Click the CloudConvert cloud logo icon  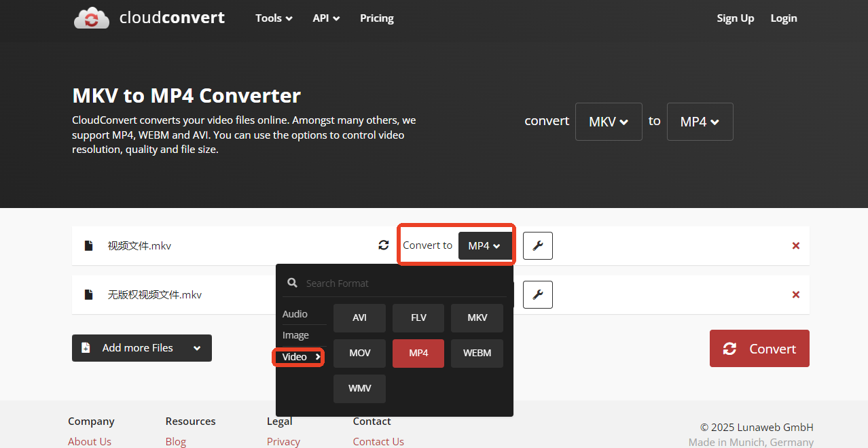[x=92, y=18]
